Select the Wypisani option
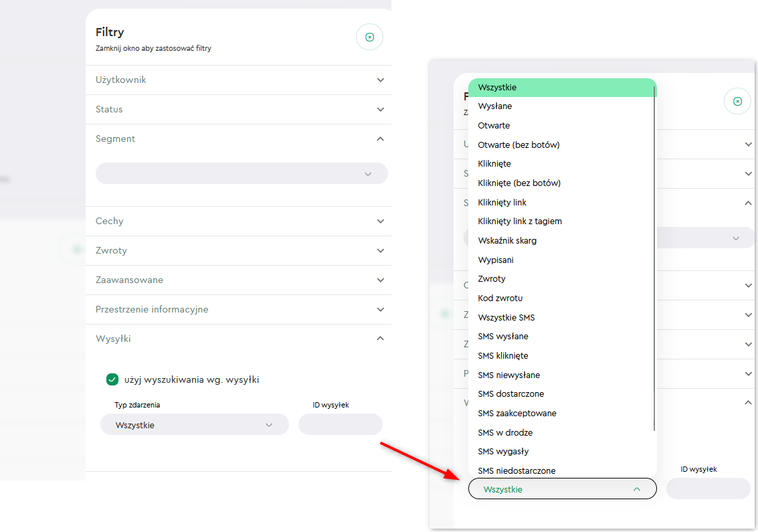758x532 pixels. 561,260
